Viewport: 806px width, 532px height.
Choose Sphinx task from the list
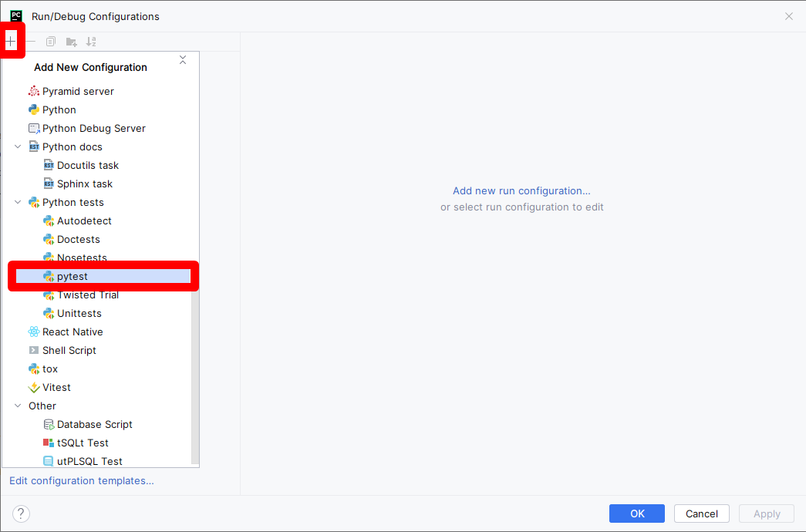[85, 184]
